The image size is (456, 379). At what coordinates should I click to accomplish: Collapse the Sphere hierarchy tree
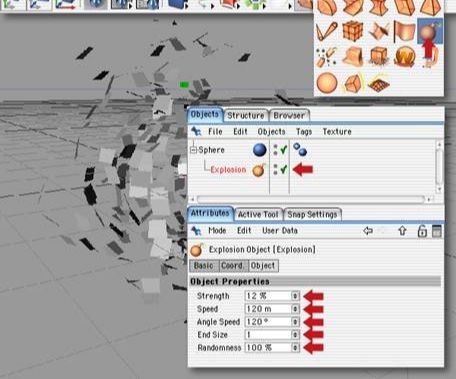tap(193, 150)
